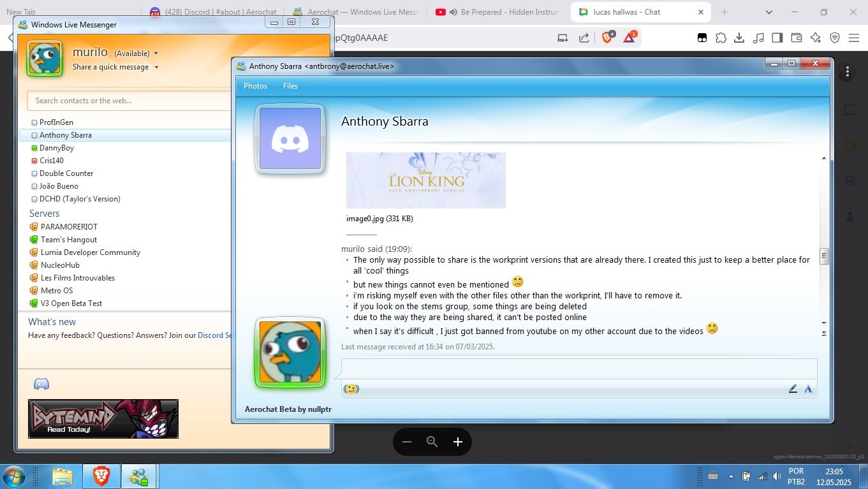
Task: Click chat scrollbar down arrow
Action: [823, 323]
